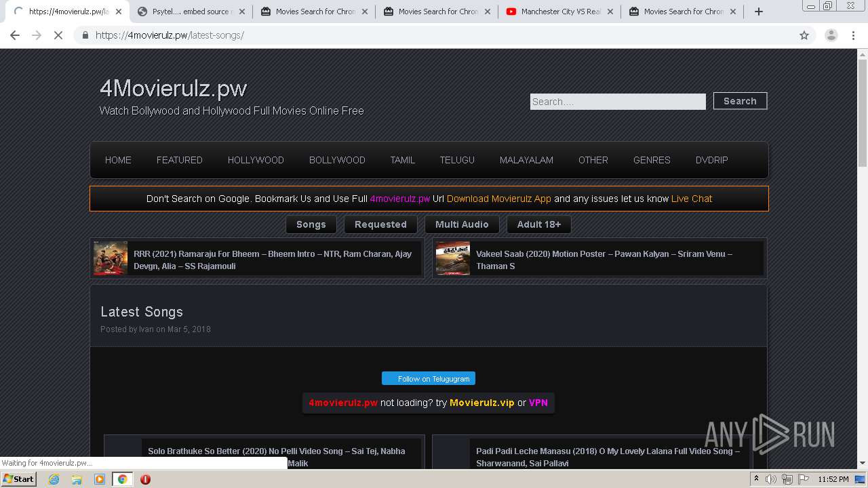The image size is (868, 488).
Task: Click the Songs button
Action: coord(311,224)
